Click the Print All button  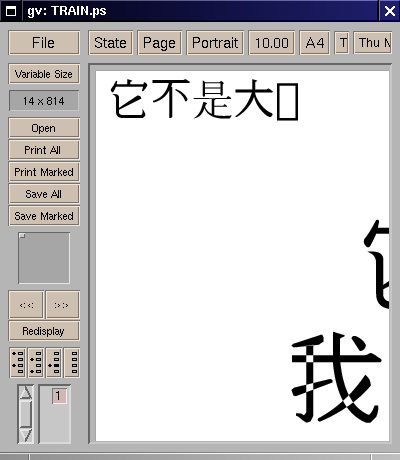pyautogui.click(x=44, y=150)
